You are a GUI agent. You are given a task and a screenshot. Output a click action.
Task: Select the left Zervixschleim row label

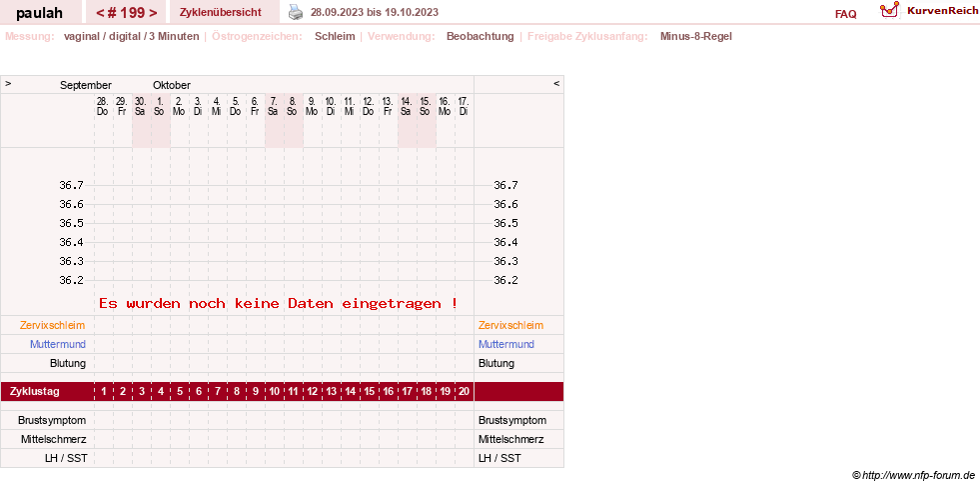pos(53,326)
